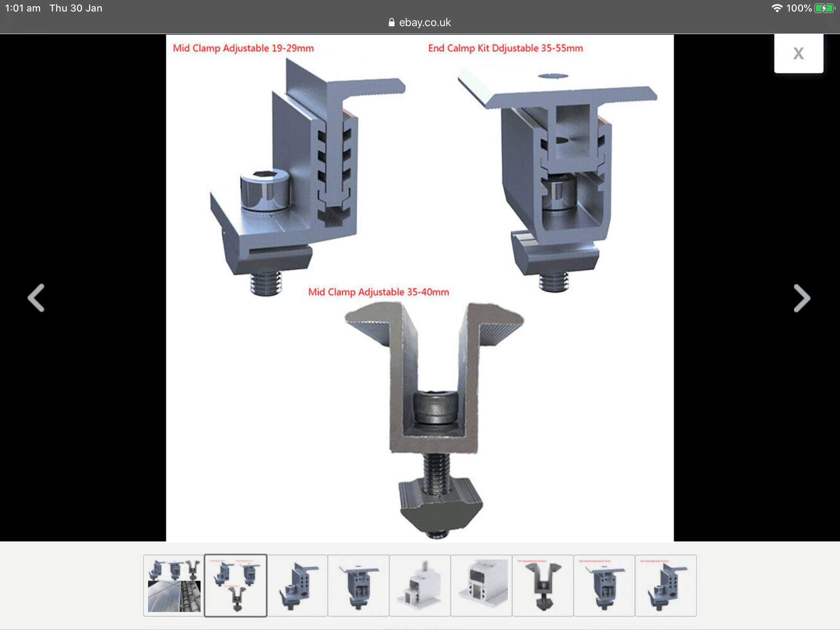Image resolution: width=840 pixels, height=630 pixels.
Task: Tap the battery charging icon
Action: (x=824, y=8)
